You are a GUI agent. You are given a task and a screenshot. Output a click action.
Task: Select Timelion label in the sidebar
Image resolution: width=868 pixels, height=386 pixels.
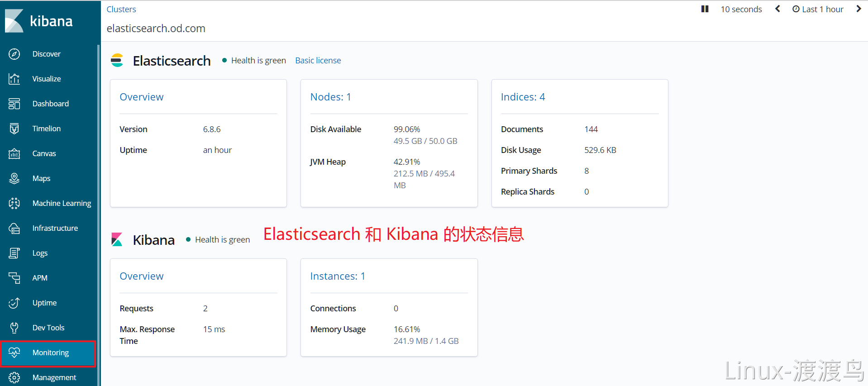(x=47, y=129)
